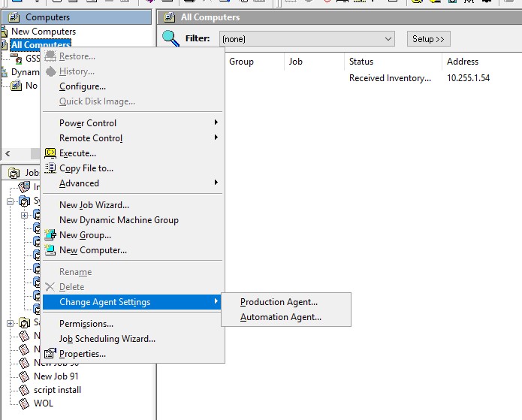Click the New Group icon in menu

[x=50, y=235]
